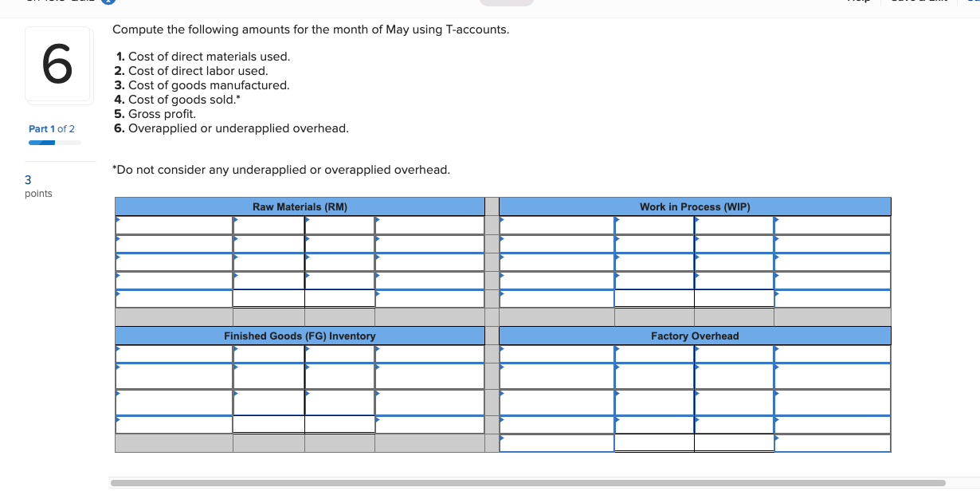Open first-row left account dropdown in Finished Goods

pos(174,354)
